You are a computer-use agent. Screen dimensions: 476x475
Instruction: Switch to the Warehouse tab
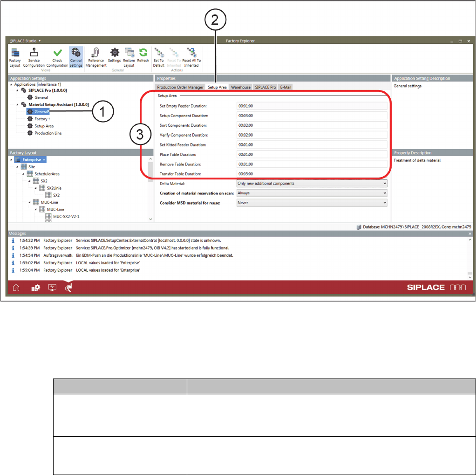click(x=241, y=87)
